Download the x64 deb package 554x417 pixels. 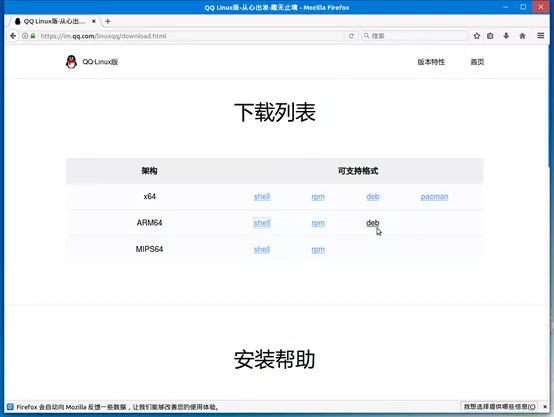coord(372,196)
